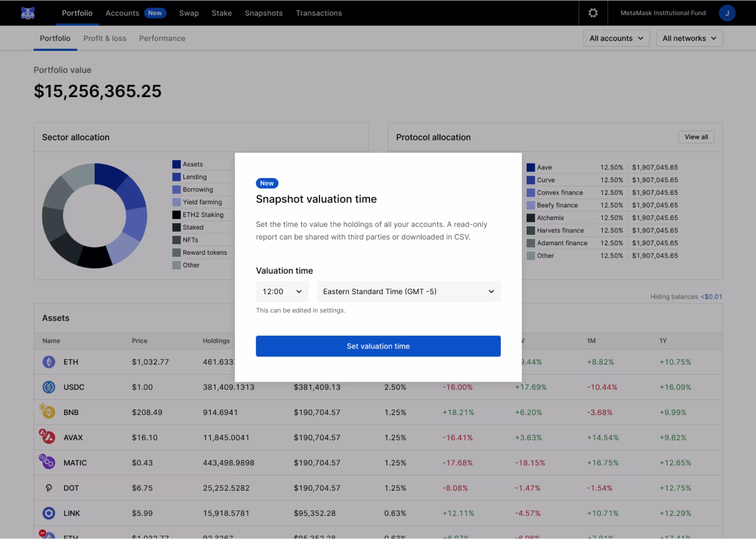Expand the Eastern Standard Time timezone dropdown
The width and height of the screenshot is (756, 539).
(x=408, y=291)
